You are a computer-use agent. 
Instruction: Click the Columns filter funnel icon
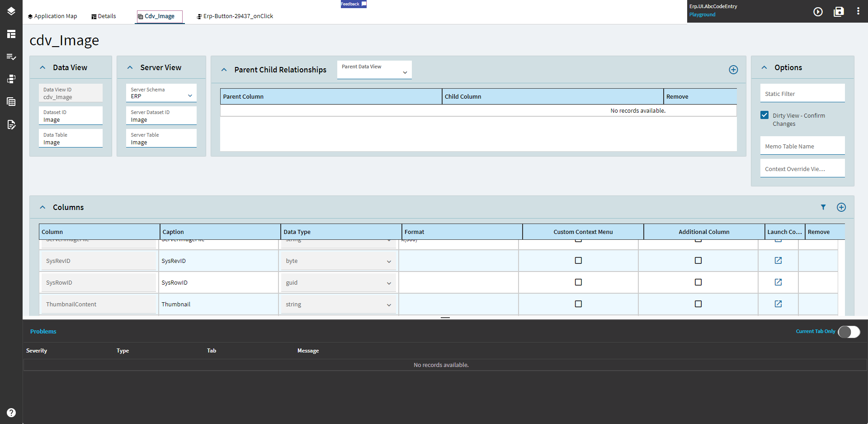pos(823,207)
